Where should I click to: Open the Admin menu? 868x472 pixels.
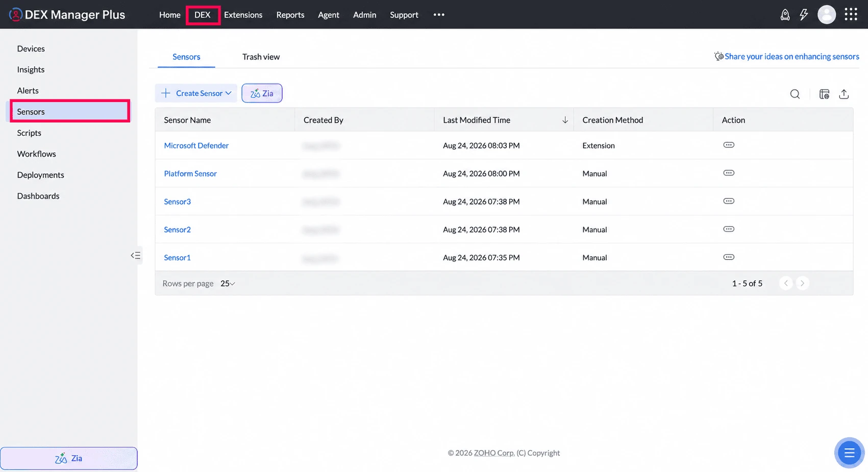(x=365, y=15)
